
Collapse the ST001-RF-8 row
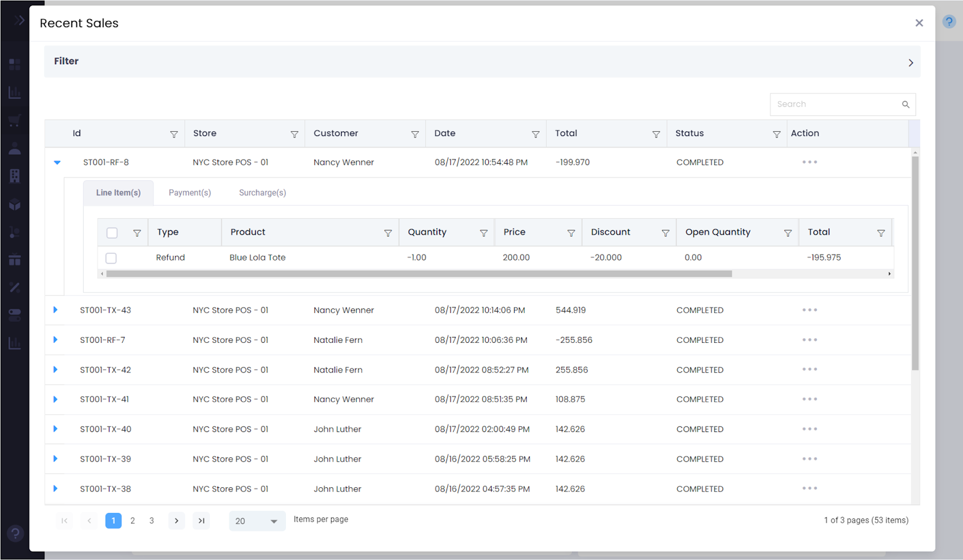pyautogui.click(x=57, y=162)
